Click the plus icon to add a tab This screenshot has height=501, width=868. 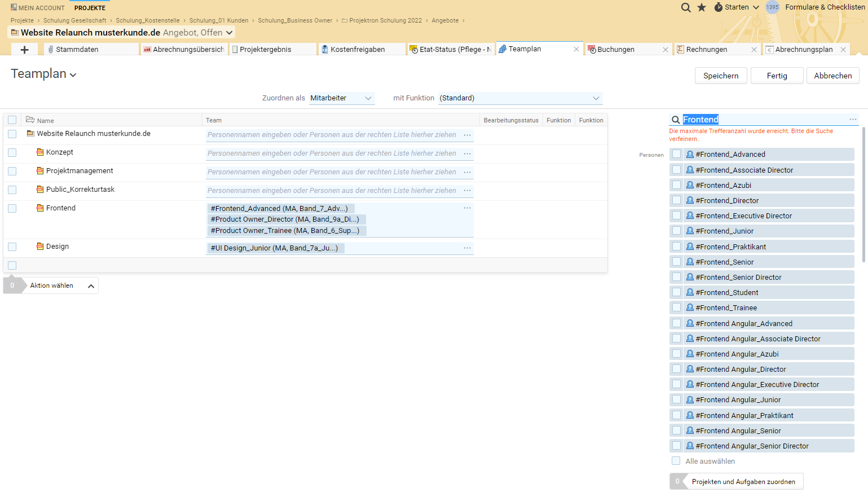tap(24, 49)
